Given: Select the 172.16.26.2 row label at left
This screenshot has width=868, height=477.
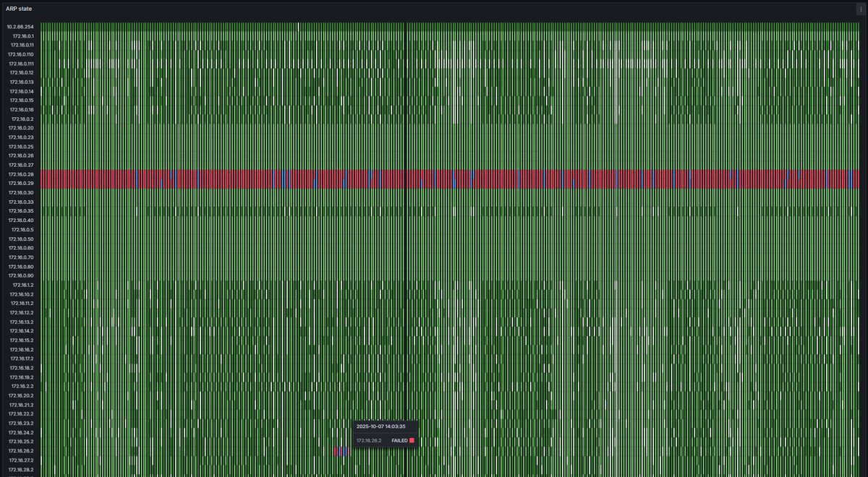Looking at the screenshot, I should (22, 451).
